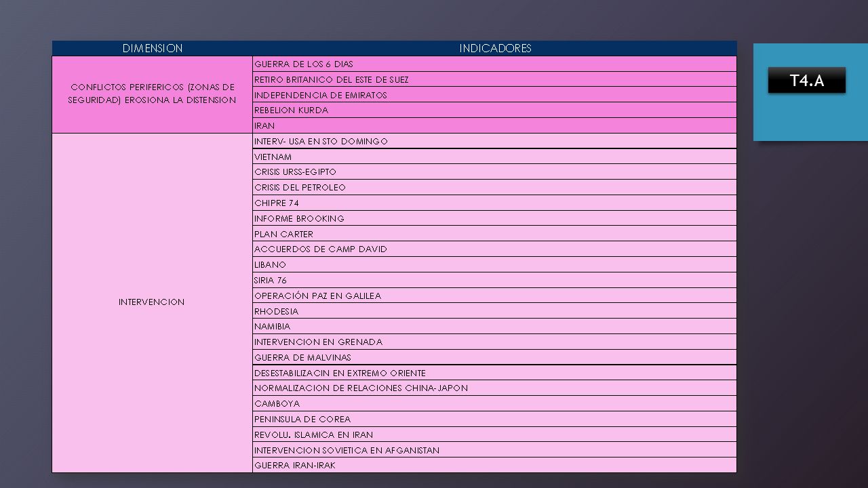Viewport: 868px width, 488px height.
Task: Click the PLAN CARTER cell
Action: [x=494, y=234]
